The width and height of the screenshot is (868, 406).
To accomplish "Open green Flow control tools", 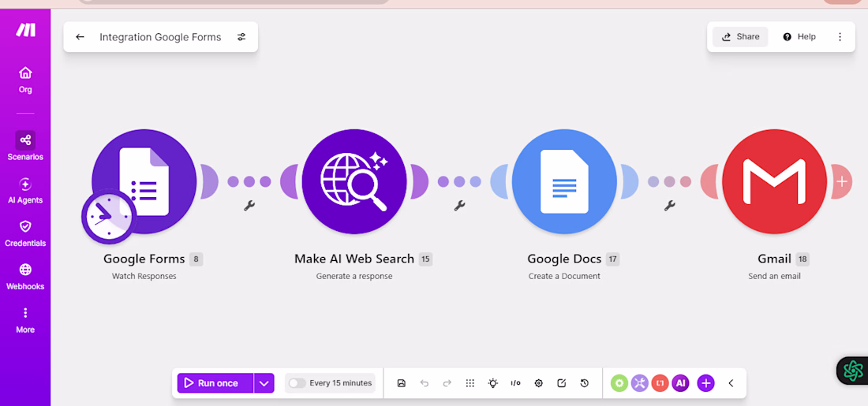I will (x=619, y=383).
